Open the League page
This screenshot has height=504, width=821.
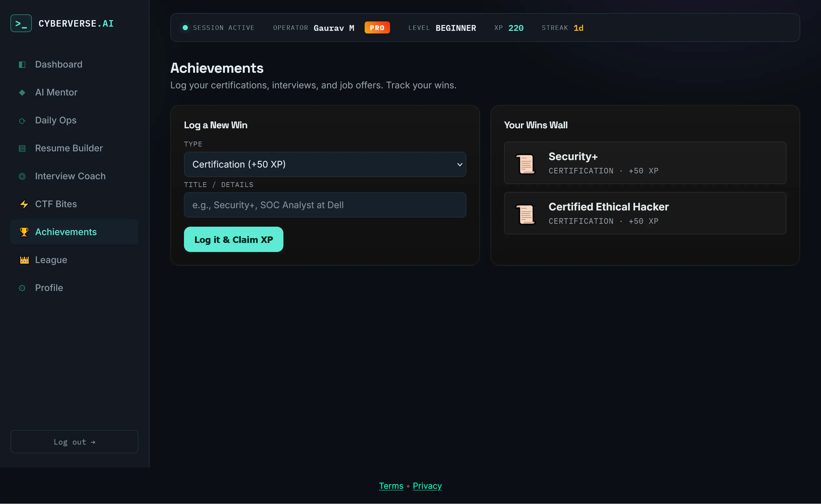pos(74,260)
